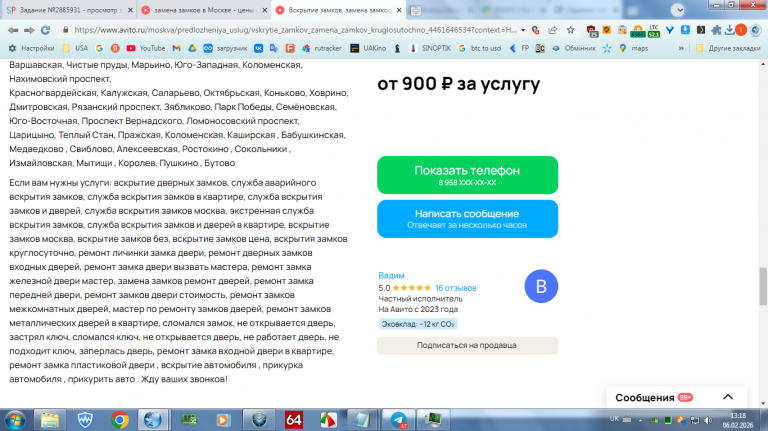This screenshot has height=431, width=768.
Task: Open the rutracker bookmark
Action: coord(321,48)
